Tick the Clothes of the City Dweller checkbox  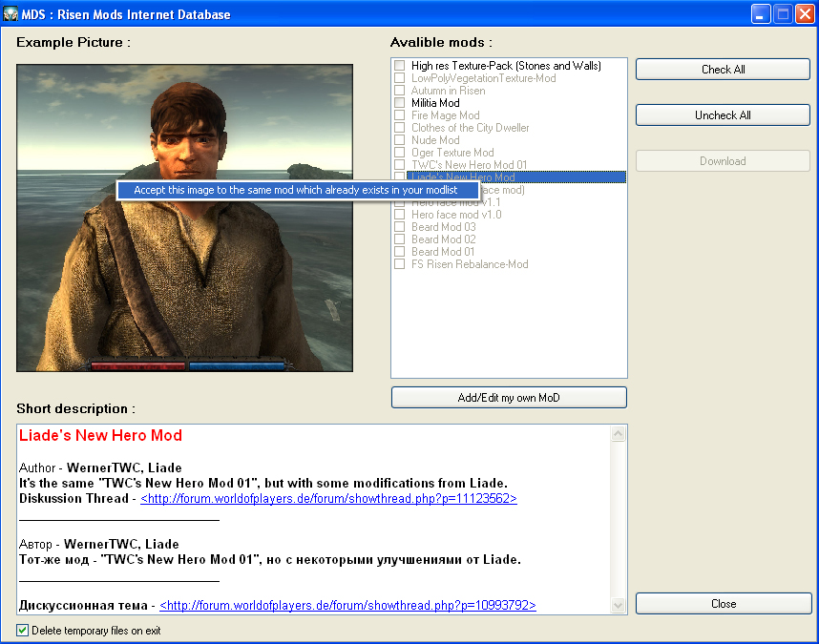point(400,128)
